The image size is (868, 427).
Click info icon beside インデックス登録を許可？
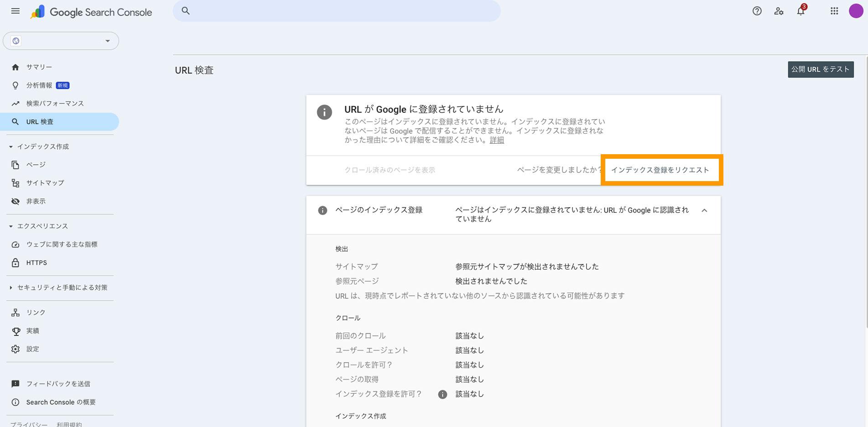[x=442, y=395]
